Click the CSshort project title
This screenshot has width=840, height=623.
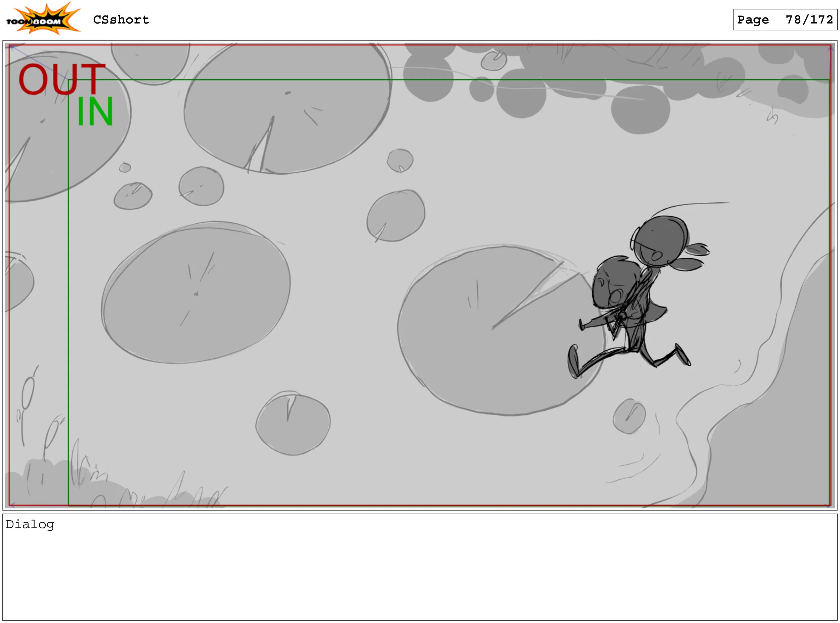click(x=121, y=19)
